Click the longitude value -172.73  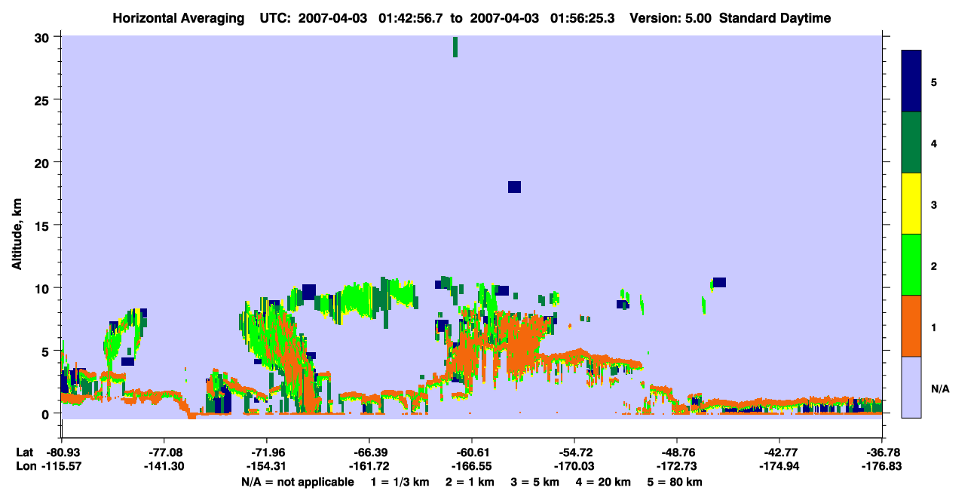677,466
